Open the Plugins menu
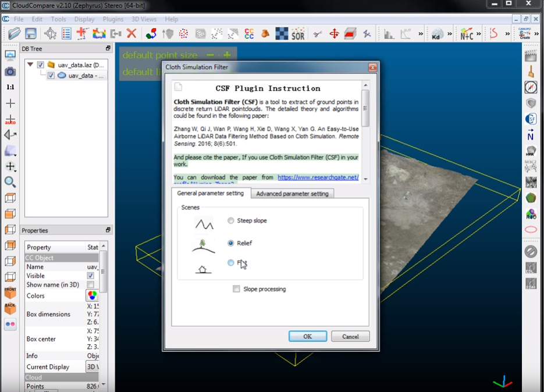Image resolution: width=544 pixels, height=392 pixels. click(113, 19)
